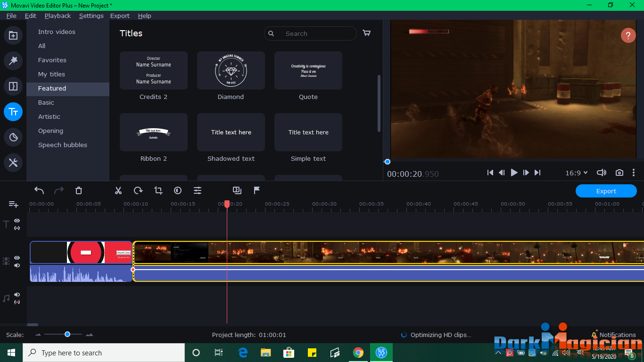Screen dimensions: 644x362
Task: Open the Windows Start menu
Action: click(11, 353)
